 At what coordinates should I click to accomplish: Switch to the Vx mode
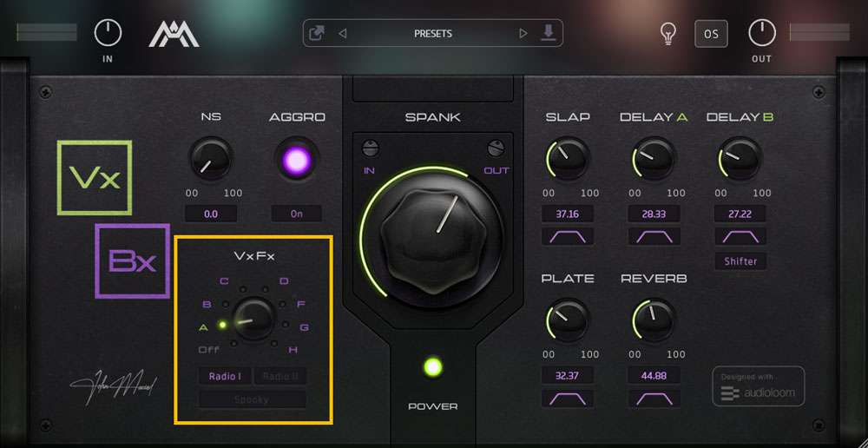pyautogui.click(x=95, y=178)
